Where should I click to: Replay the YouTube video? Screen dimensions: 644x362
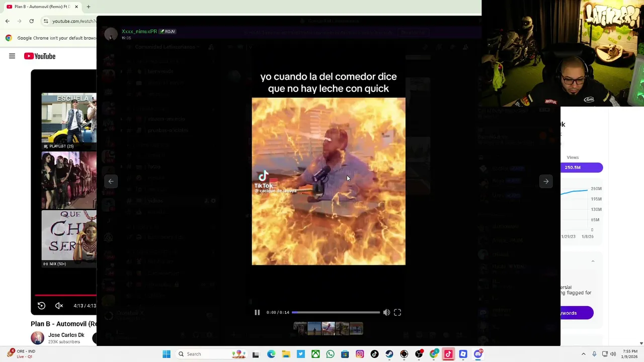point(42,306)
